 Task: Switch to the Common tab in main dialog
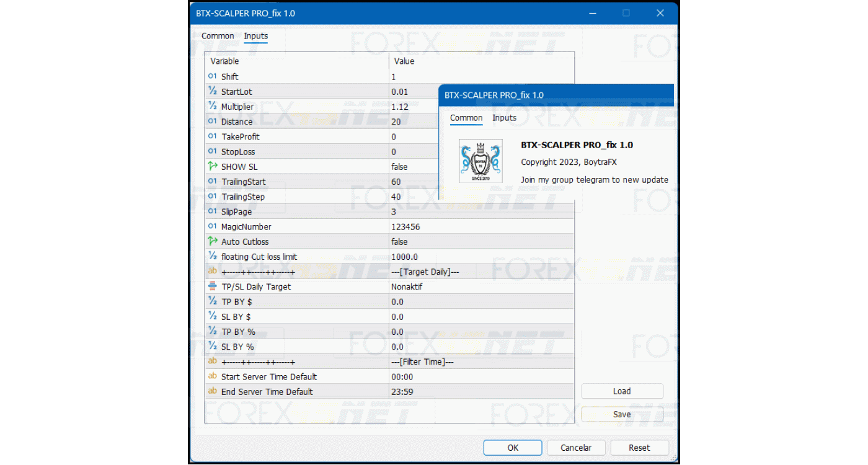coord(218,36)
